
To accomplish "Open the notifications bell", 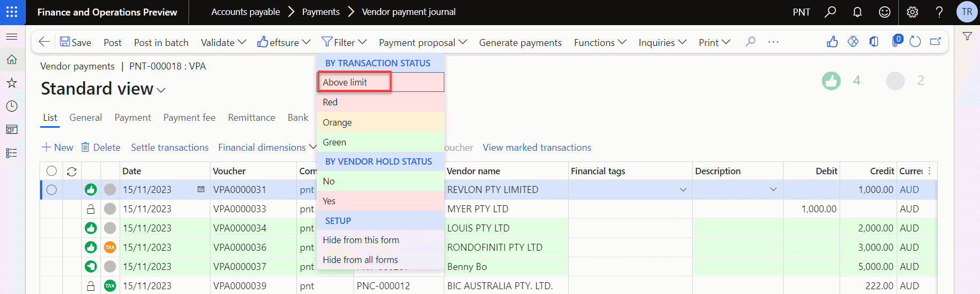I will point(857,12).
